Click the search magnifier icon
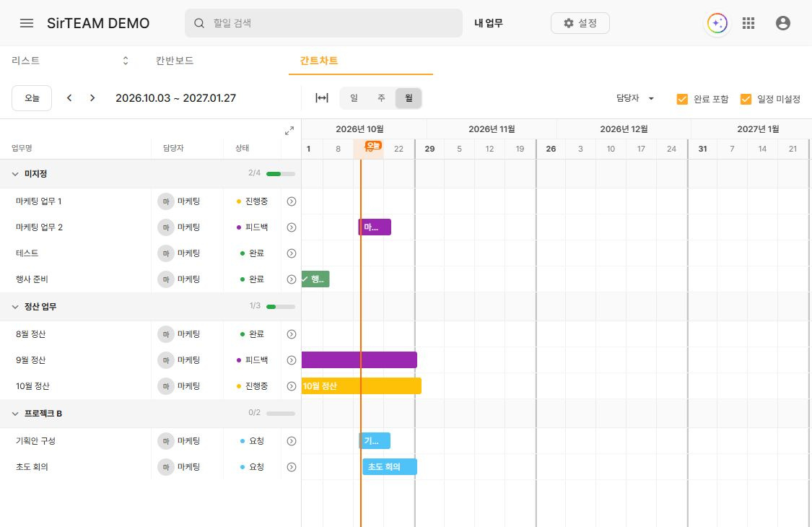This screenshot has width=812, height=527. (199, 23)
